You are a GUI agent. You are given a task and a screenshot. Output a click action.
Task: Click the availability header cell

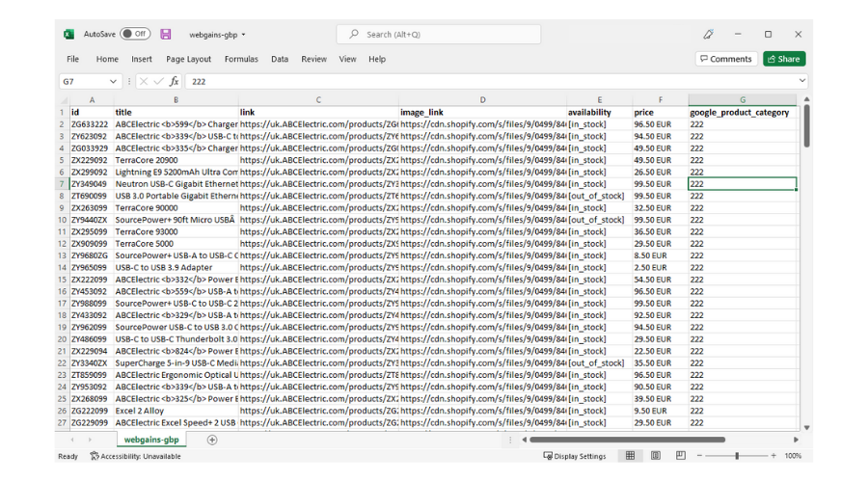click(600, 113)
